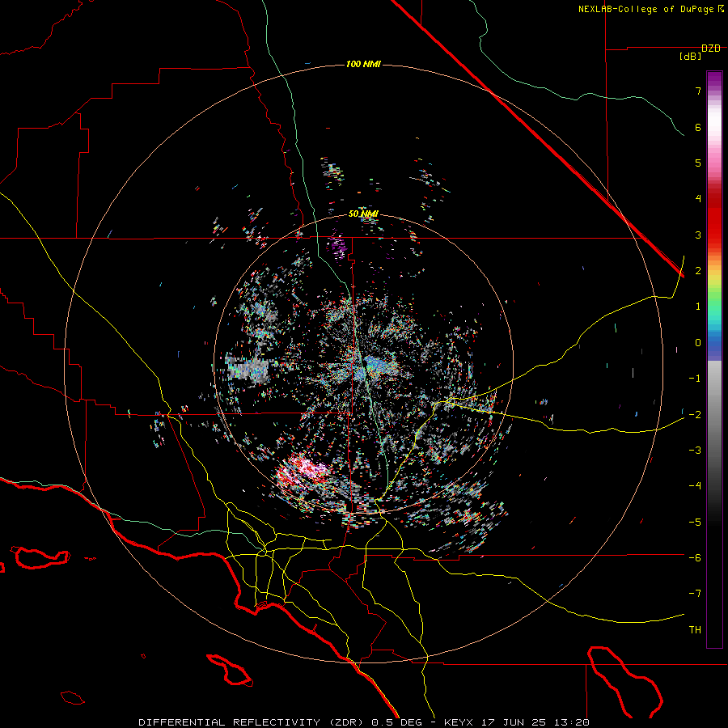Viewport: 728px width, 728px height.
Task: Click the gray echo patch west of the radar center
Action: 248,370
